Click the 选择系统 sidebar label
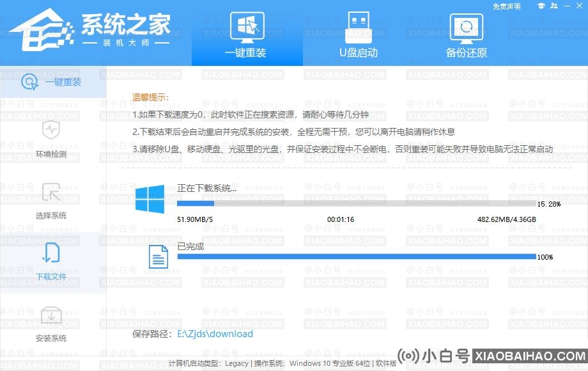The image size is (588, 371). [x=51, y=216]
